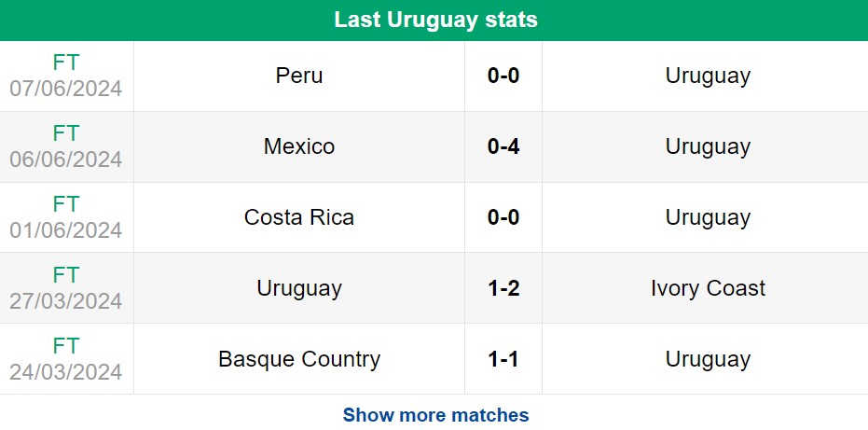Click the 01/06/2024 match date
Image resolution: width=868 pixels, height=430 pixels.
tap(66, 231)
